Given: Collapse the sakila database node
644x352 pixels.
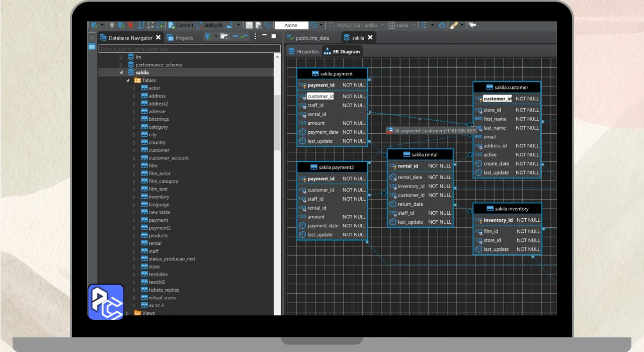Looking at the screenshot, I should (x=121, y=72).
